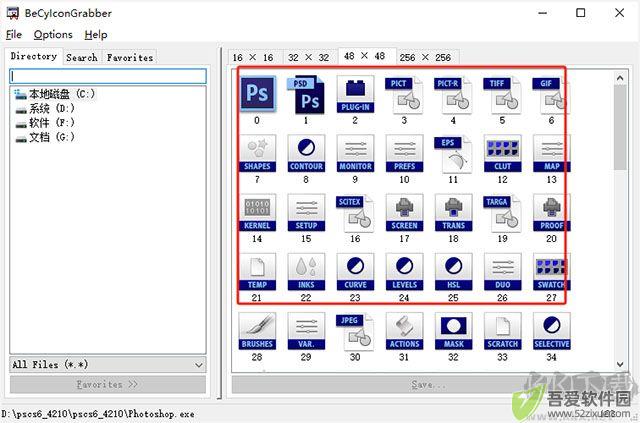Viewport: 640px width, 423px height.
Task: Pick the GIF file icon
Action: 551,94
